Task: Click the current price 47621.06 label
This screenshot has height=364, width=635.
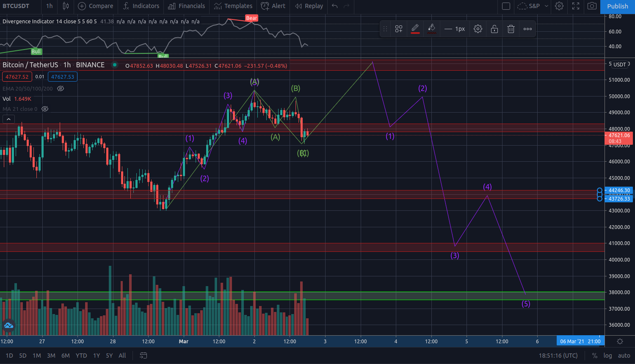Action: (619, 138)
